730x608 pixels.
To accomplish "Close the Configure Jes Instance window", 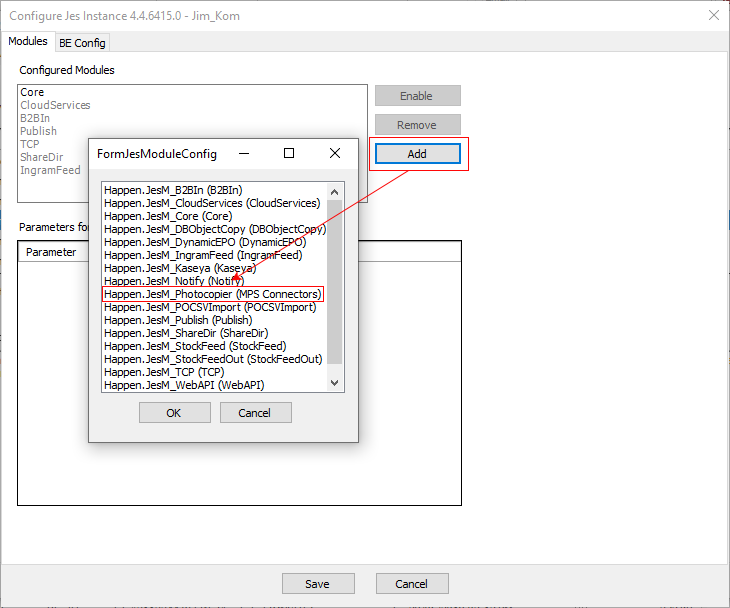I will pyautogui.click(x=713, y=15).
